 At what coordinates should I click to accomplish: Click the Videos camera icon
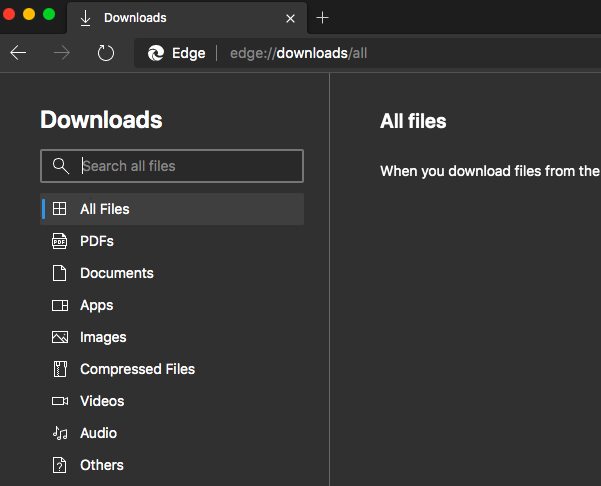click(60, 401)
